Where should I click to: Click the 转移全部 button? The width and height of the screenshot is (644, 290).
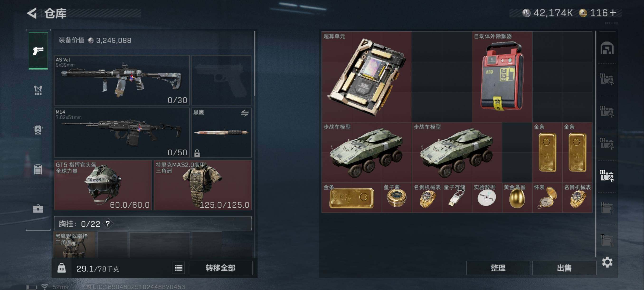coord(220,268)
